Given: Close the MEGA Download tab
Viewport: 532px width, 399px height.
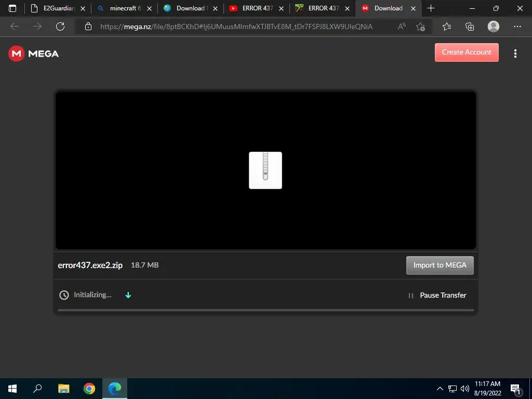Looking at the screenshot, I should (413, 8).
